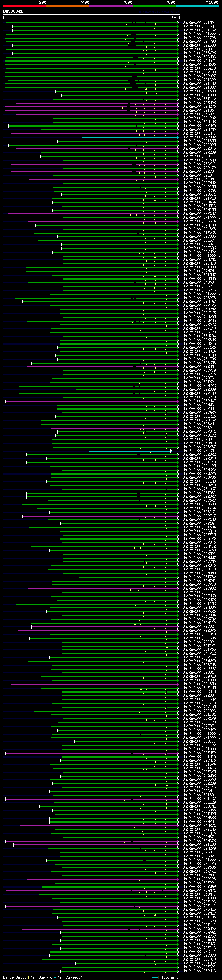Click the red 20% identity legend segment

click(25, 7)
